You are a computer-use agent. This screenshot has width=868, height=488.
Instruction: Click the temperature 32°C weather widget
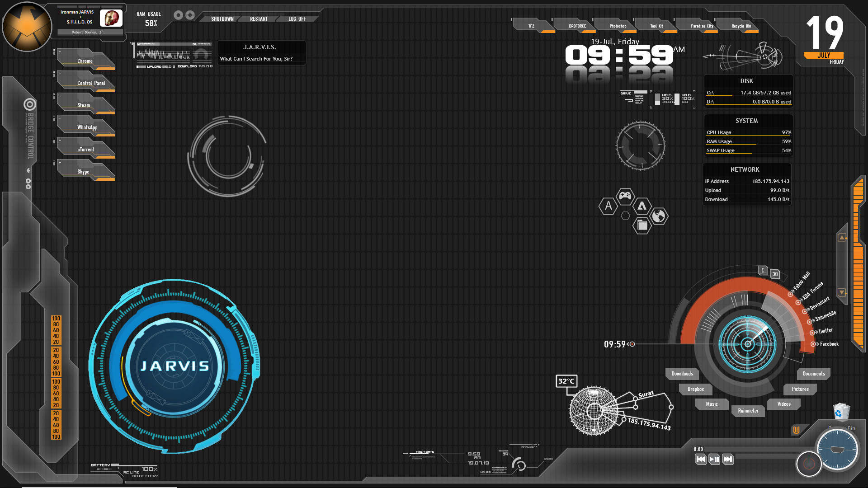point(566,380)
